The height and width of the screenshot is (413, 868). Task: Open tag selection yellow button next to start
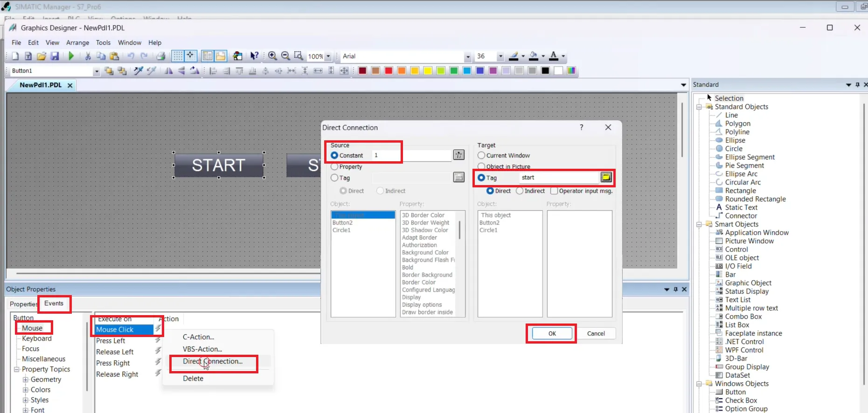[x=606, y=177]
